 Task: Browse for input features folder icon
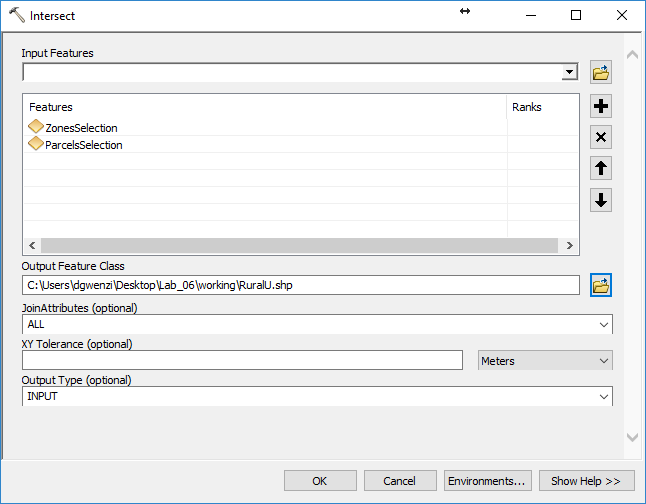pyautogui.click(x=601, y=73)
